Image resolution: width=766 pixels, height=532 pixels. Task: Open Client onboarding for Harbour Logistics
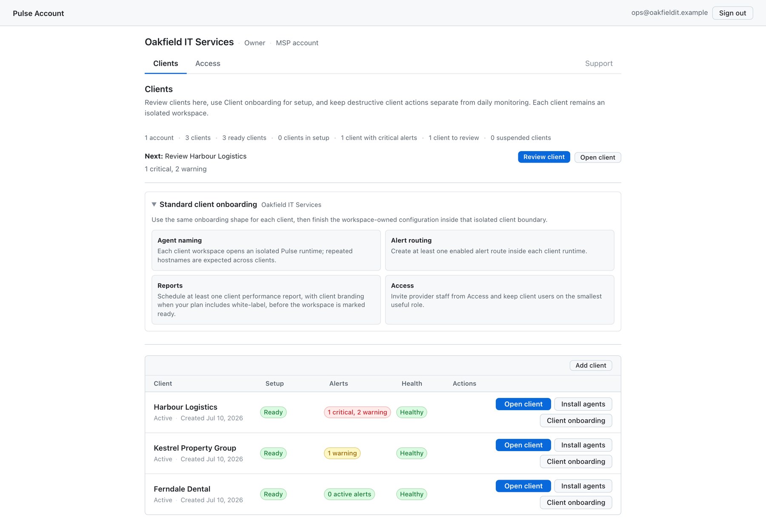tap(576, 420)
